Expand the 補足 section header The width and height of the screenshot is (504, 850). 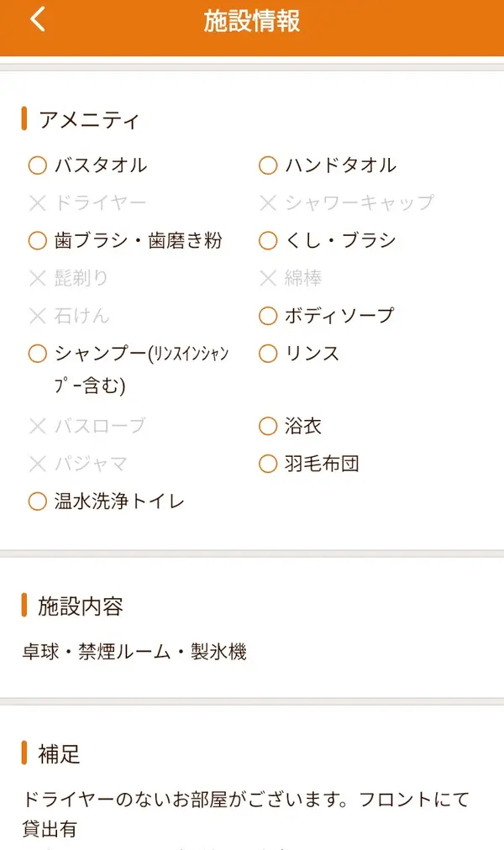click(x=57, y=753)
